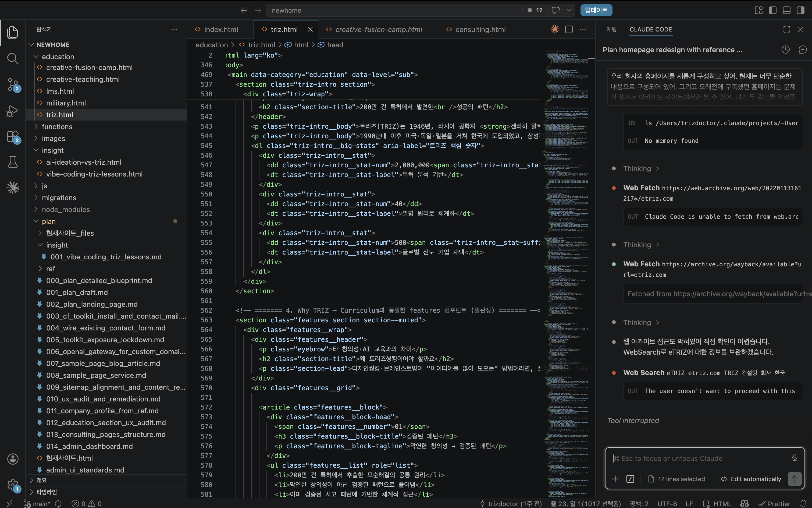The width and height of the screenshot is (812, 508).
Task: Toggle secondary side bar visibility
Action: [801, 10]
